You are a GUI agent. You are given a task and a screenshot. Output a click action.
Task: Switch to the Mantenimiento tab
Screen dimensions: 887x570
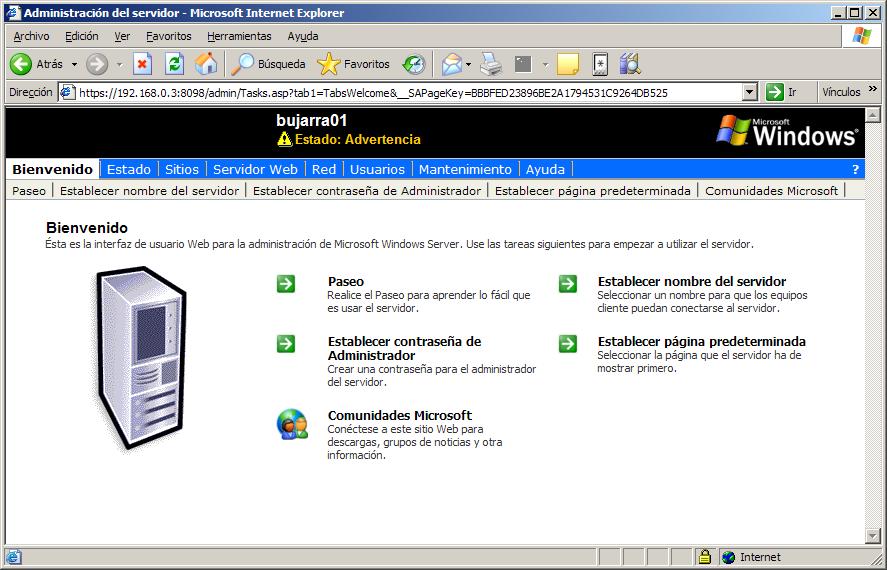pos(465,169)
